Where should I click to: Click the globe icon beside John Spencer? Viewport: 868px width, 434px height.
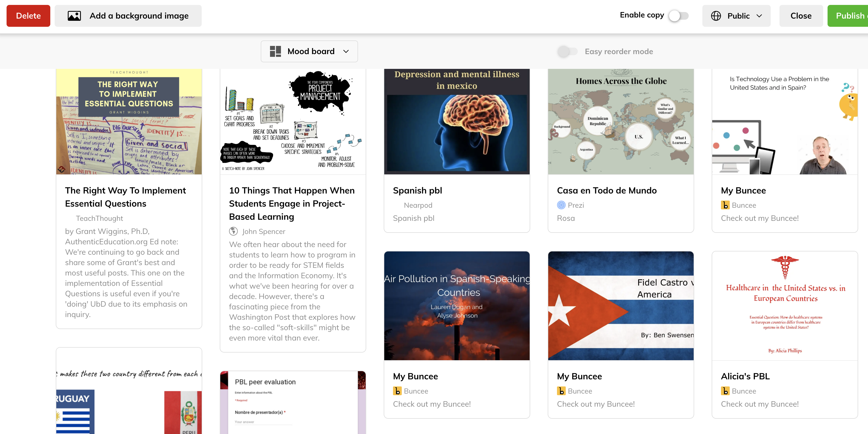coord(233,231)
